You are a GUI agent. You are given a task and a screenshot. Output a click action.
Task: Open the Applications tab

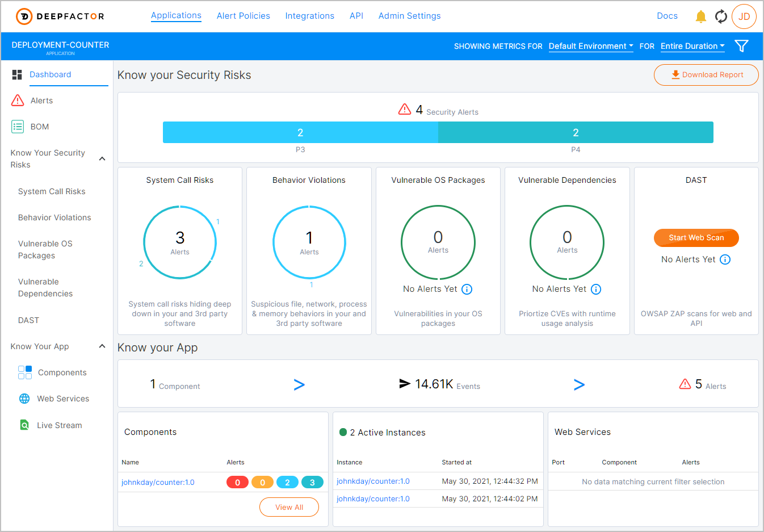tap(176, 16)
